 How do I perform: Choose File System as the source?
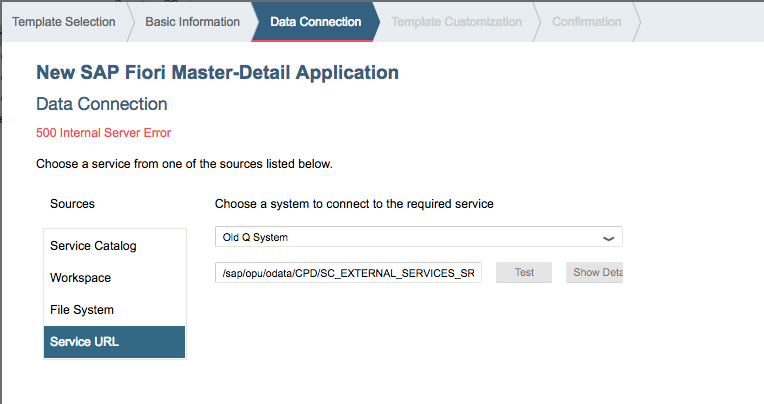tap(115, 310)
